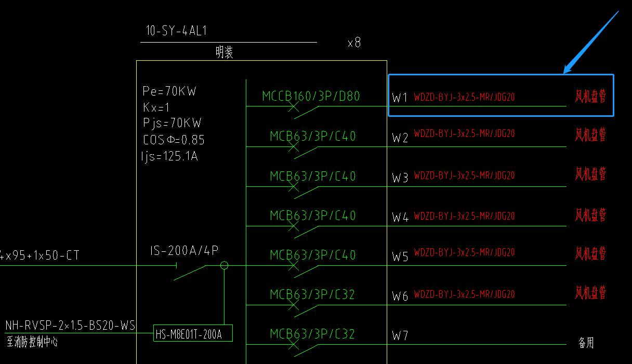Select W1 cable spec WDZD-BYJ-3x2.5-MR/JDG20
632x364 pixels.
[x=465, y=97]
